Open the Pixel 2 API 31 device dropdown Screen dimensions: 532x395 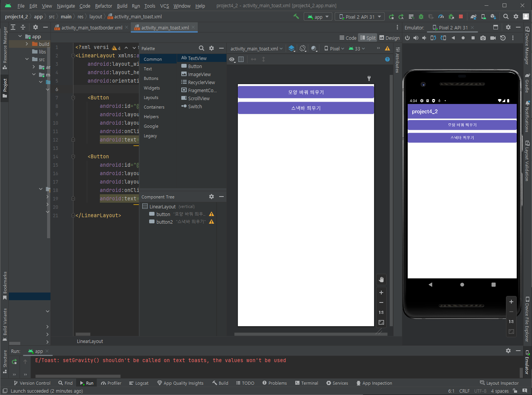360,17
